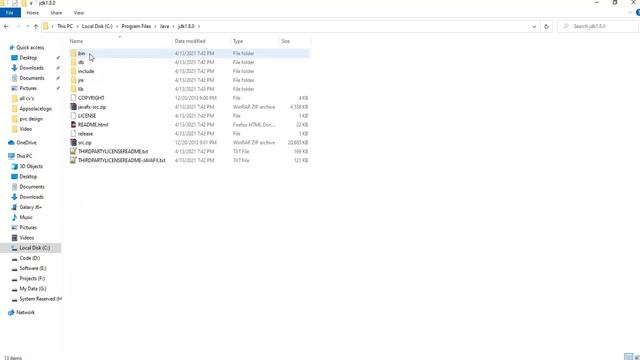Screen dimensions: 640x360
Task: Switch to the Share ribbon tab
Action: [x=56, y=13]
